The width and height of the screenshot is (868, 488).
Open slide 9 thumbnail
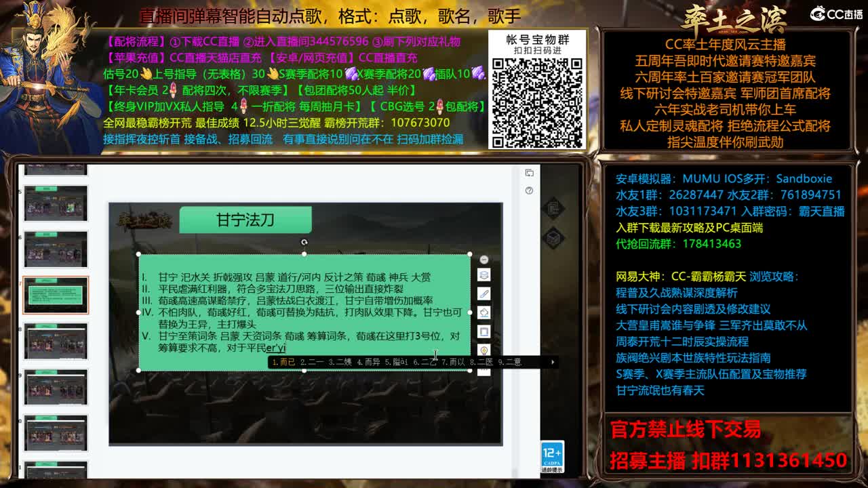point(56,387)
